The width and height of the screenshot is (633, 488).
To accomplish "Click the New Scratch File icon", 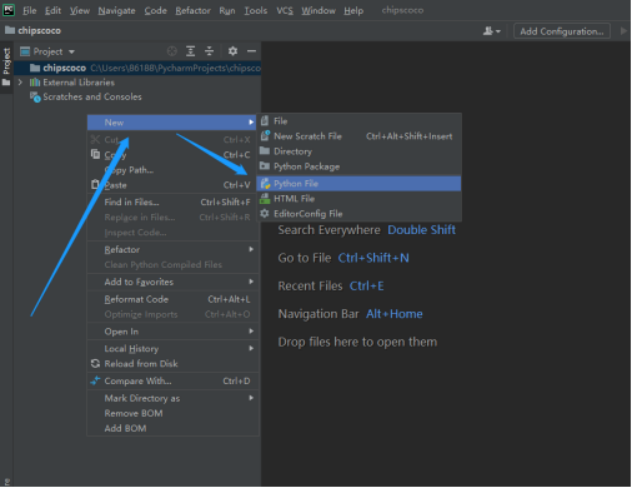I will pos(265,136).
